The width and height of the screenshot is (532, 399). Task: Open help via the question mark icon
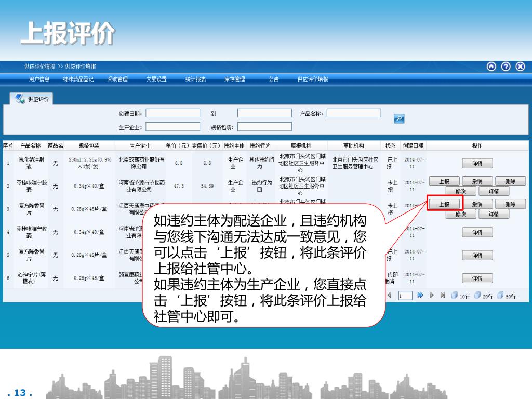506,66
